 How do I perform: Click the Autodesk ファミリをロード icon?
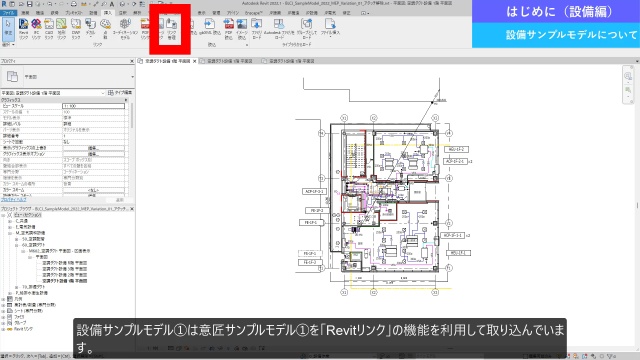click(x=279, y=29)
